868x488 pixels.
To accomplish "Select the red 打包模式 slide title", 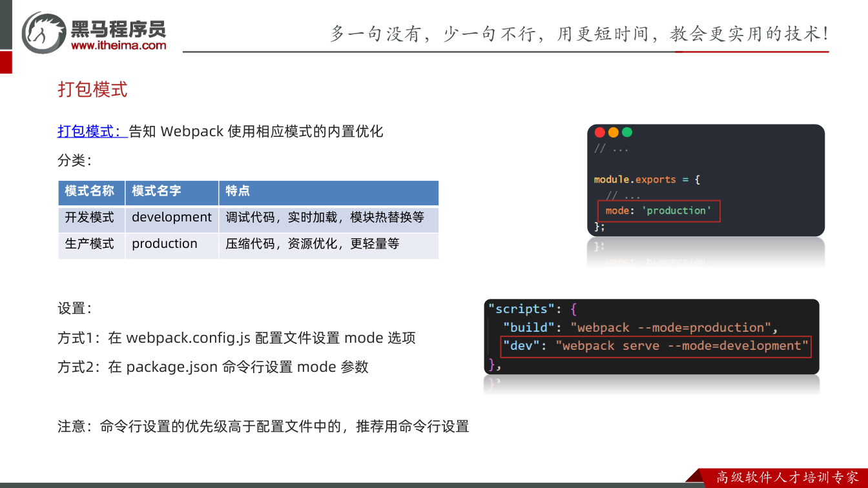I will (92, 89).
